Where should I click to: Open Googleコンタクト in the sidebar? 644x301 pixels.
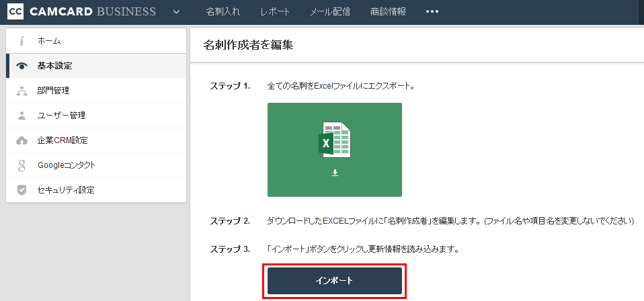pyautogui.click(x=96, y=165)
